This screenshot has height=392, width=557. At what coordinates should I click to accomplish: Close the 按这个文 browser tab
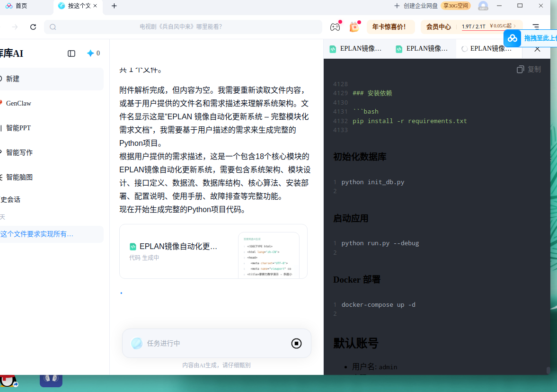pyautogui.click(x=95, y=6)
